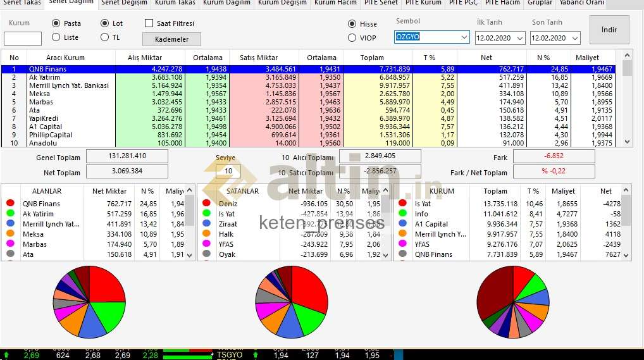Click the orange dot beside Meksa in ALANLAR

coord(11,233)
